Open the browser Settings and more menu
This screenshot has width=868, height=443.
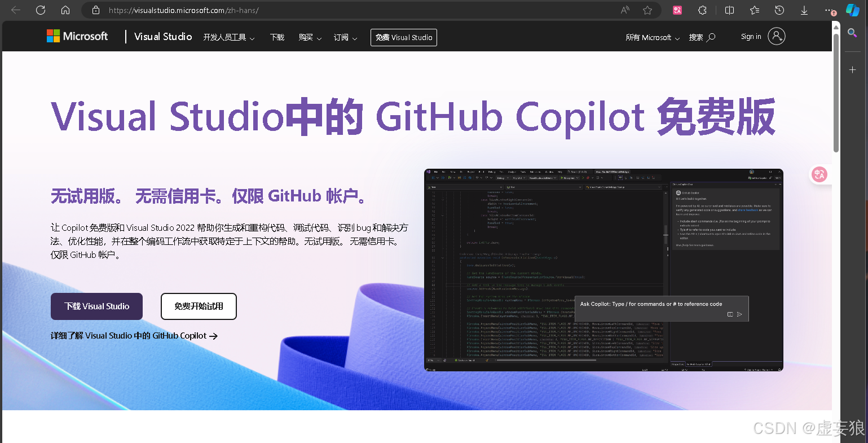(x=829, y=10)
